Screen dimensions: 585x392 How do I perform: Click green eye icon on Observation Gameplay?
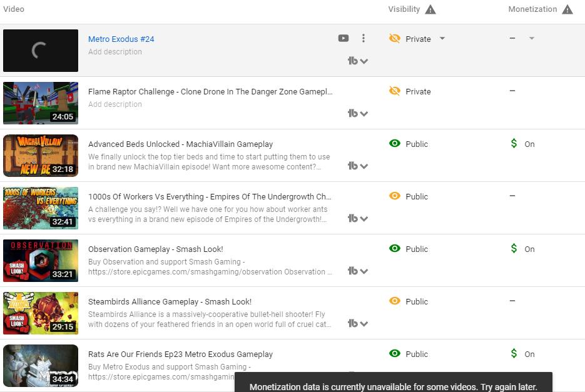(394, 249)
